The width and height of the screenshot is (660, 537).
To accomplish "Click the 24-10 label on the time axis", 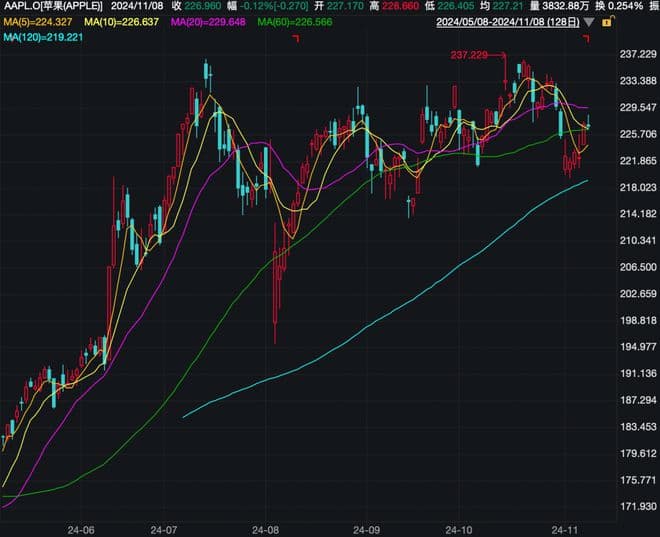I will coord(459,527).
